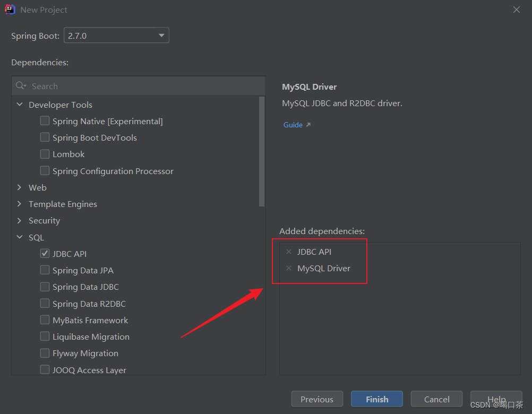The image size is (532, 414).
Task: Click the IntelliJ IDEA logo icon
Action: pos(10,10)
